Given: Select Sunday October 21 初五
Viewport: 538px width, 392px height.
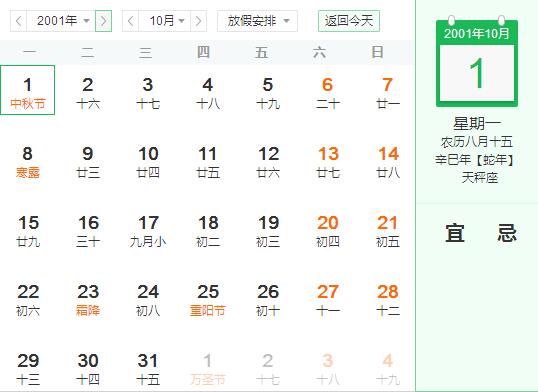Looking at the screenshot, I should 388,231.
